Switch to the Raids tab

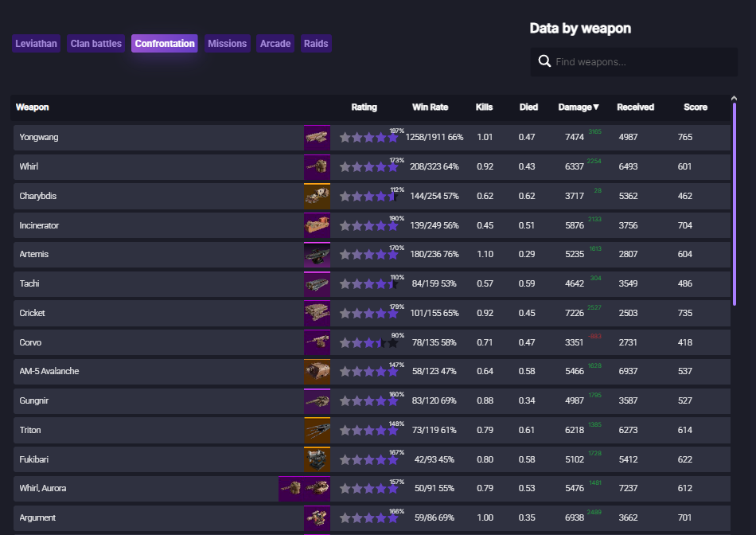point(316,44)
